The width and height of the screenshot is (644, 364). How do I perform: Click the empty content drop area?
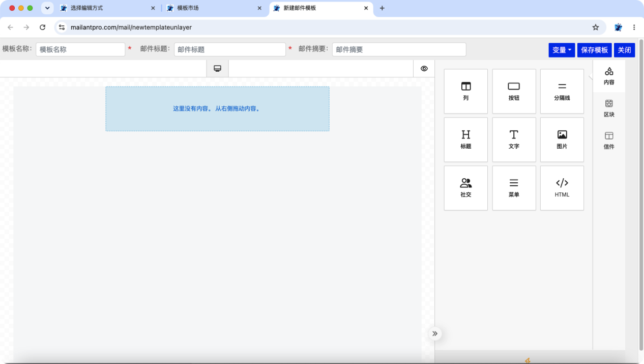[x=218, y=108]
